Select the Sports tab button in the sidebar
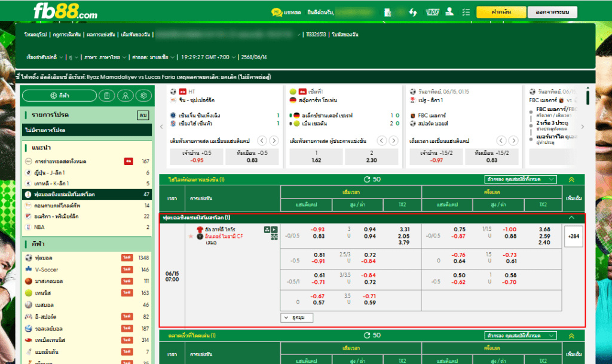The width and height of the screenshot is (612, 364). click(59, 96)
